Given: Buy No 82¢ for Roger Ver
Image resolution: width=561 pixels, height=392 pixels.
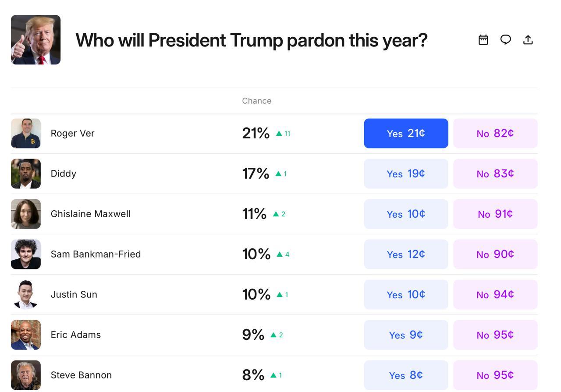Looking at the screenshot, I should pyautogui.click(x=495, y=133).
